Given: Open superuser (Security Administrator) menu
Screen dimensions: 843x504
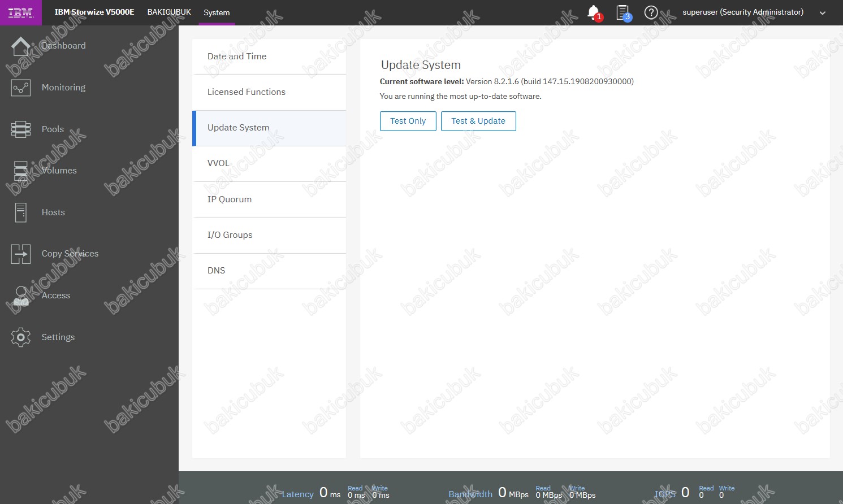Looking at the screenshot, I should (x=743, y=12).
